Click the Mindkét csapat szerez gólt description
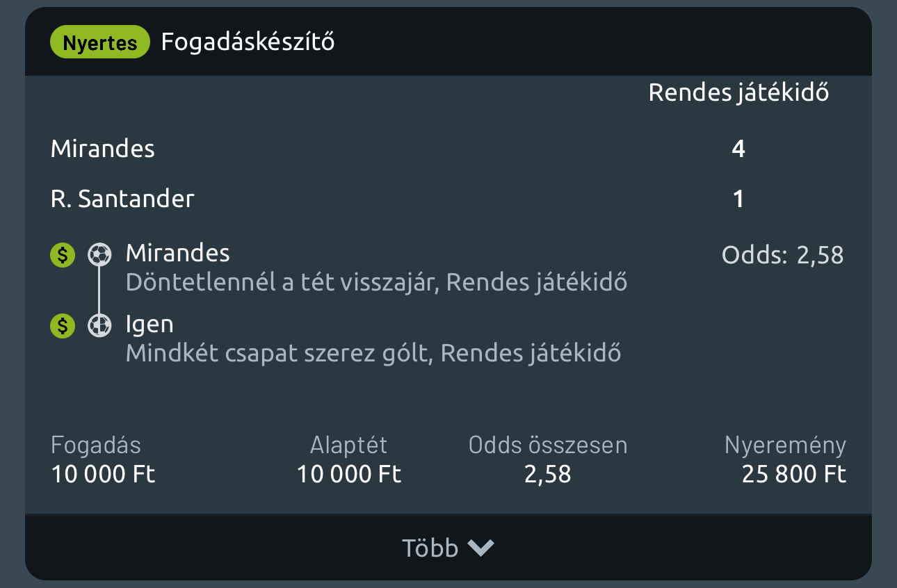Viewport: 897px width, 588px height. point(373,353)
